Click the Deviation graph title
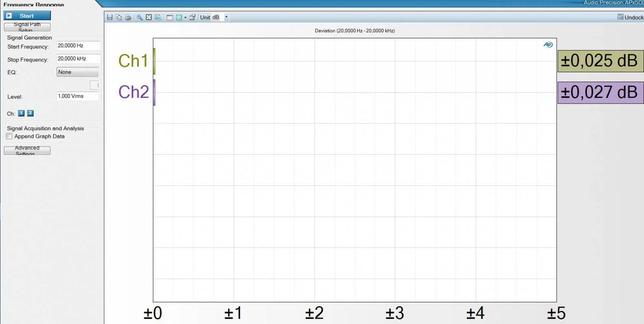Image resolution: width=644 pixels, height=324 pixels. (355, 31)
